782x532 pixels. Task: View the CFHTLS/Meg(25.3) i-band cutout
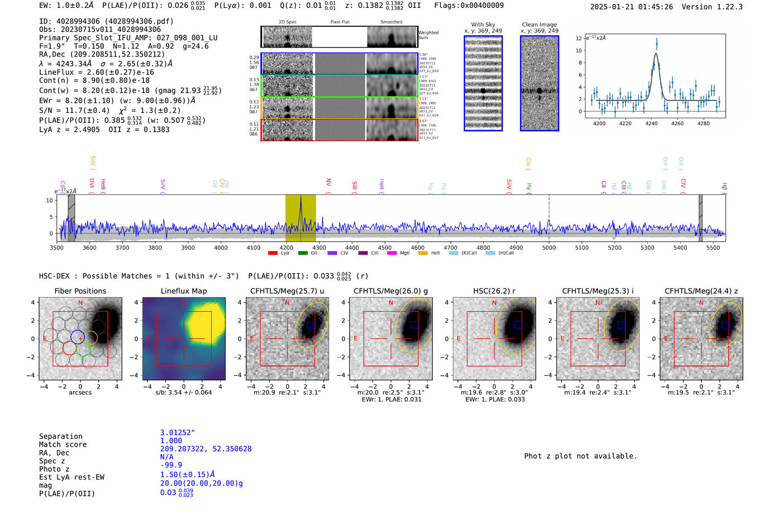[x=598, y=339]
